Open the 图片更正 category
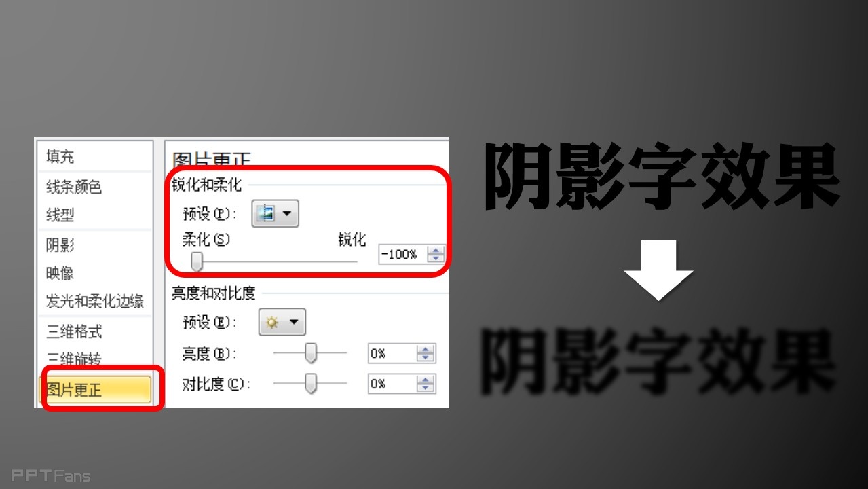 [95, 389]
